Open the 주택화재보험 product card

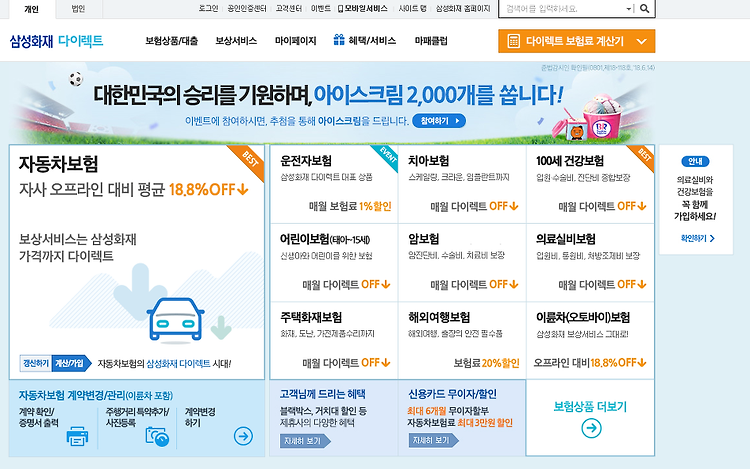[334, 341]
